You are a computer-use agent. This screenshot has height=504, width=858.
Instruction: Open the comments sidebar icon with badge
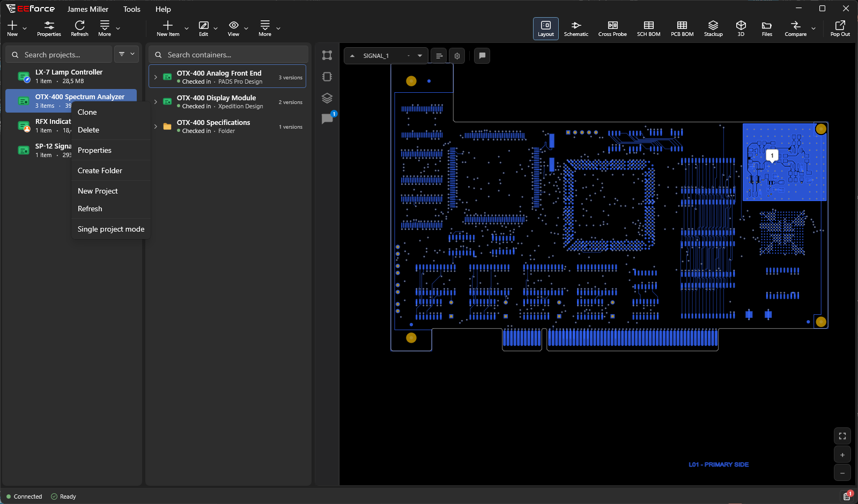click(327, 119)
